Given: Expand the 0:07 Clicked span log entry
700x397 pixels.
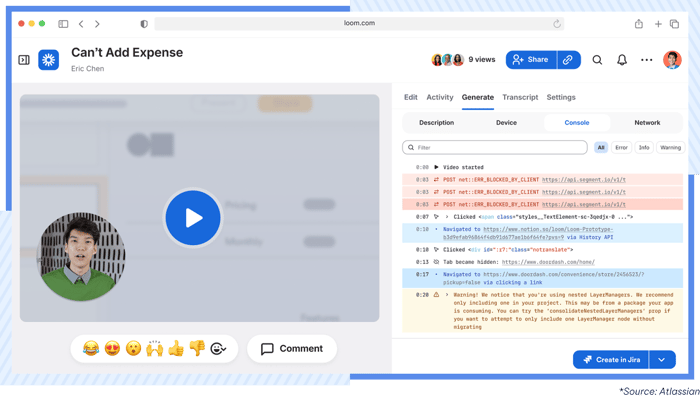Looking at the screenshot, I should pos(447,217).
